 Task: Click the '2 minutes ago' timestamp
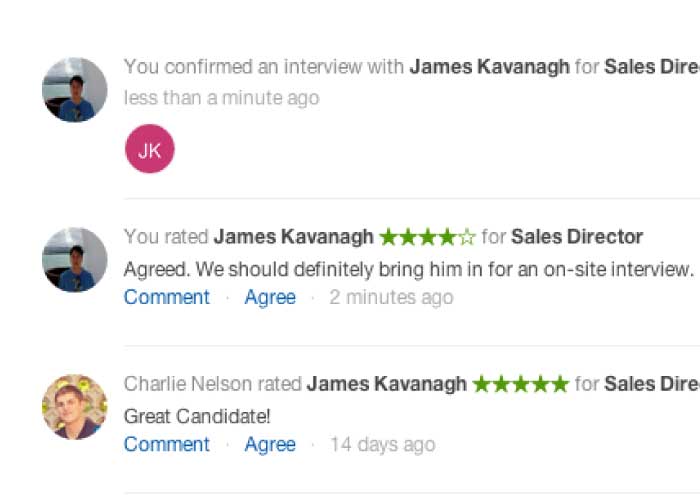coord(391,297)
